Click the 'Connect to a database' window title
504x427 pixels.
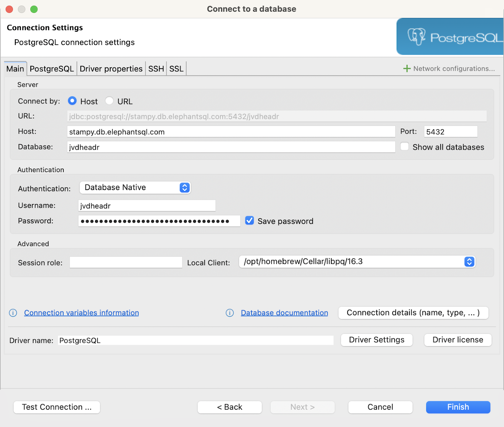(251, 9)
